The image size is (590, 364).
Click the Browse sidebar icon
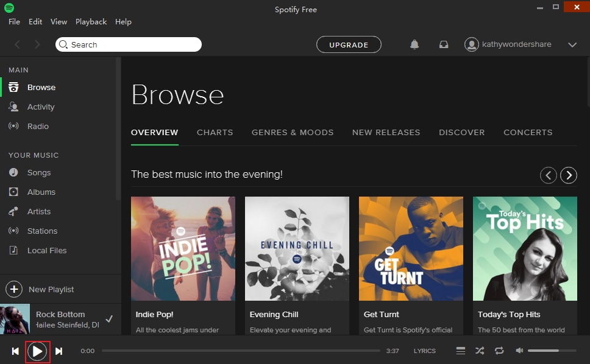pyautogui.click(x=13, y=87)
